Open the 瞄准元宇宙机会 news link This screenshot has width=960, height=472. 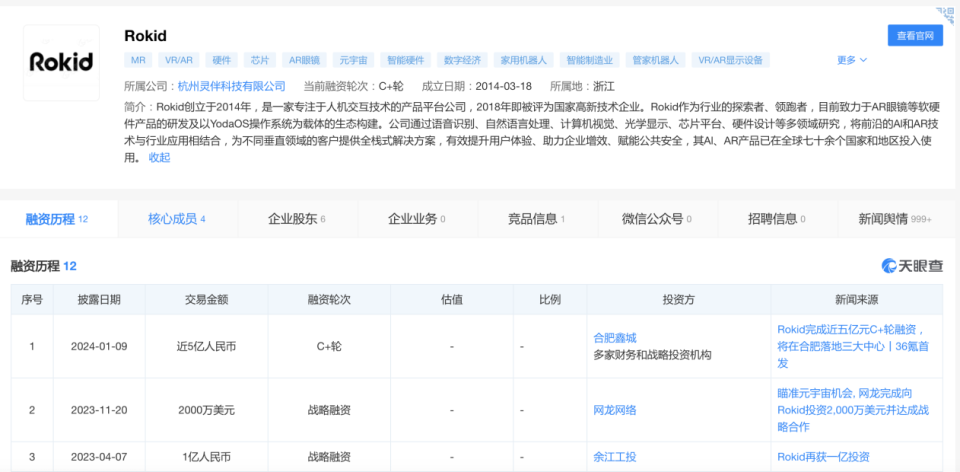coord(853,410)
